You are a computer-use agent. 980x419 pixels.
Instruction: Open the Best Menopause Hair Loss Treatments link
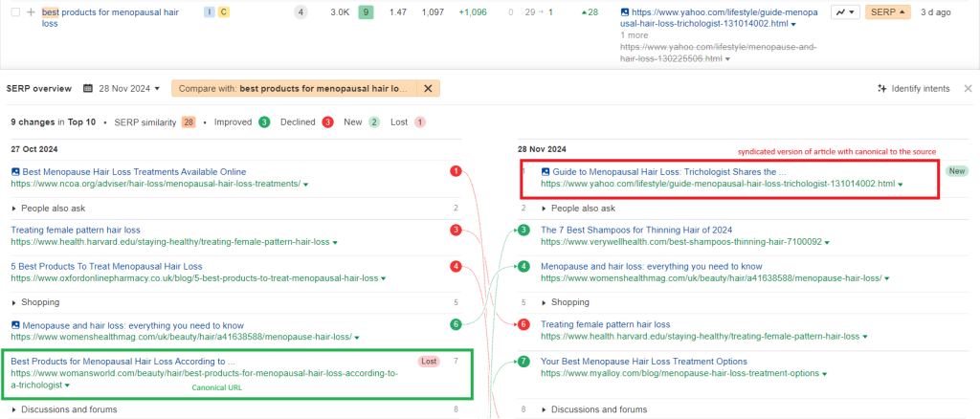[134, 172]
